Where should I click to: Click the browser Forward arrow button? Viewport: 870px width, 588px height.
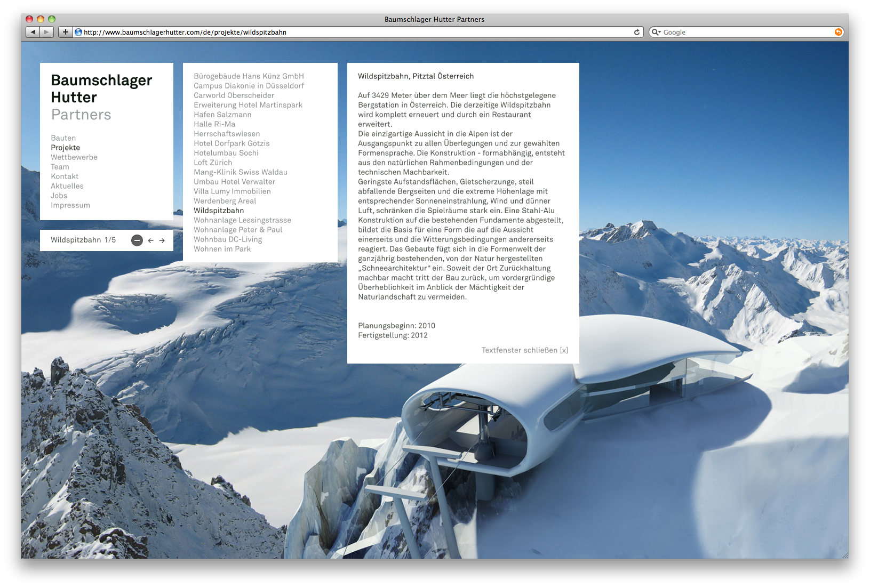coord(47,32)
